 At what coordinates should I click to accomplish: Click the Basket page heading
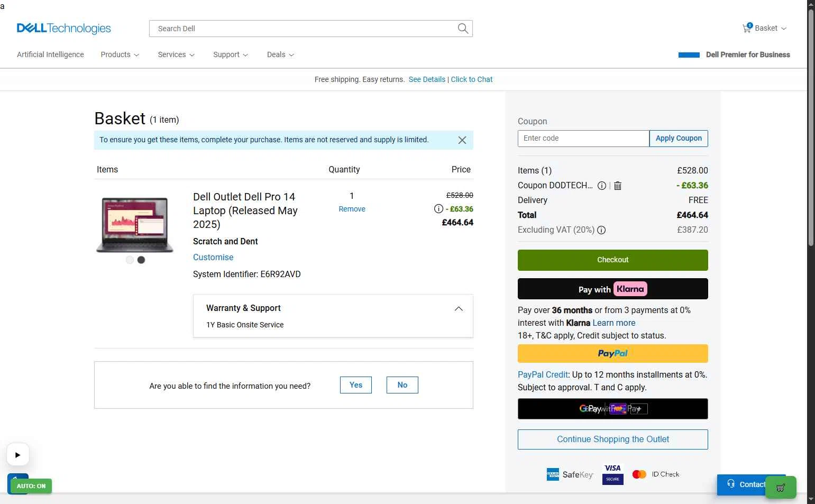pyautogui.click(x=120, y=118)
